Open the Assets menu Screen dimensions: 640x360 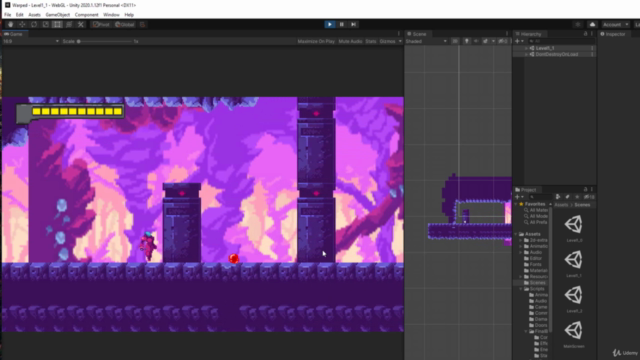pyautogui.click(x=34, y=15)
